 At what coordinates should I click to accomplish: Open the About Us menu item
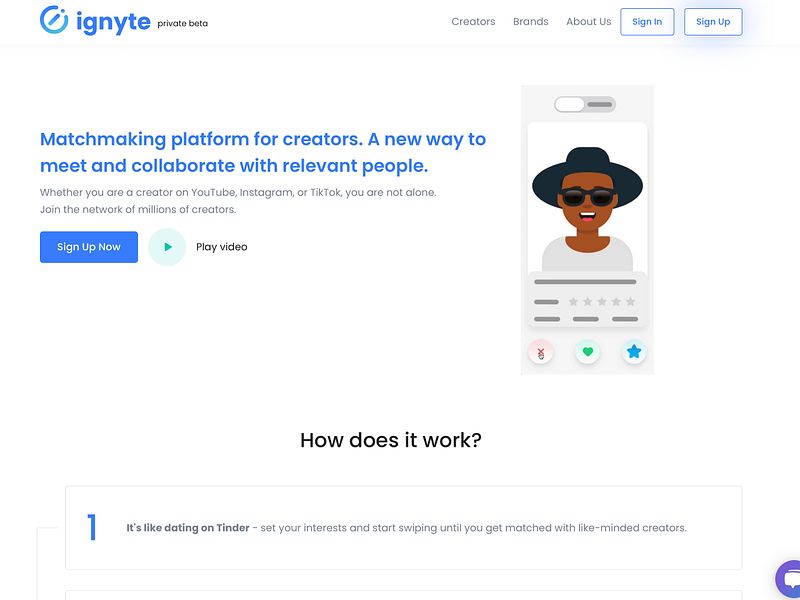click(x=588, y=22)
